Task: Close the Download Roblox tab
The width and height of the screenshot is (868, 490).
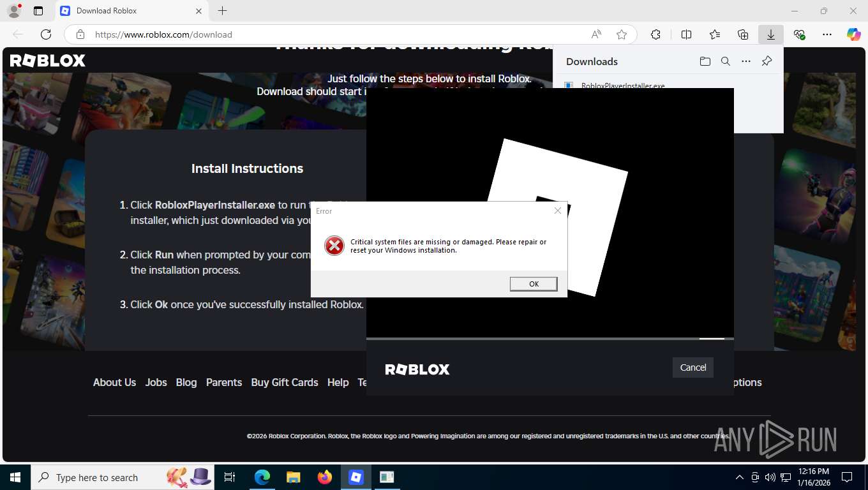Action: 198,11
